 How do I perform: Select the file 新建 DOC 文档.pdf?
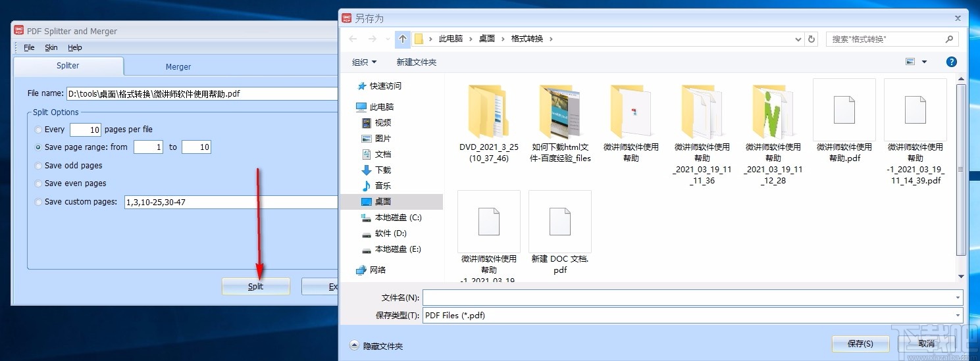tap(560, 233)
